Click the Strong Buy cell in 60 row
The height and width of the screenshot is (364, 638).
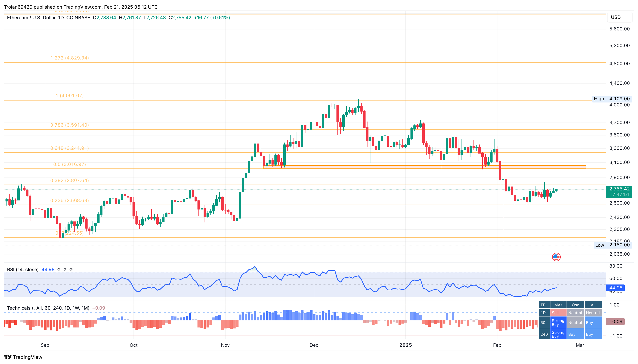pyautogui.click(x=558, y=323)
